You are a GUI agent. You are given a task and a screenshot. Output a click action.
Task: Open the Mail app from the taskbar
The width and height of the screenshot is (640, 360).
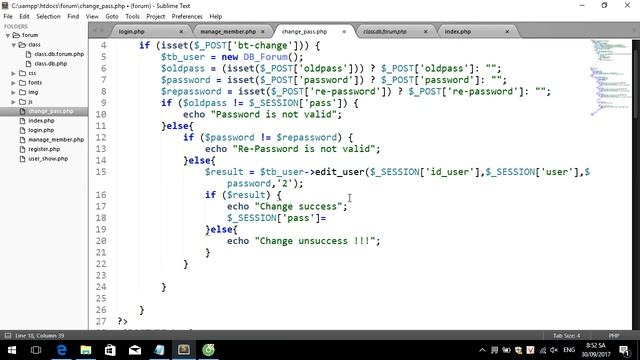[x=135, y=350]
